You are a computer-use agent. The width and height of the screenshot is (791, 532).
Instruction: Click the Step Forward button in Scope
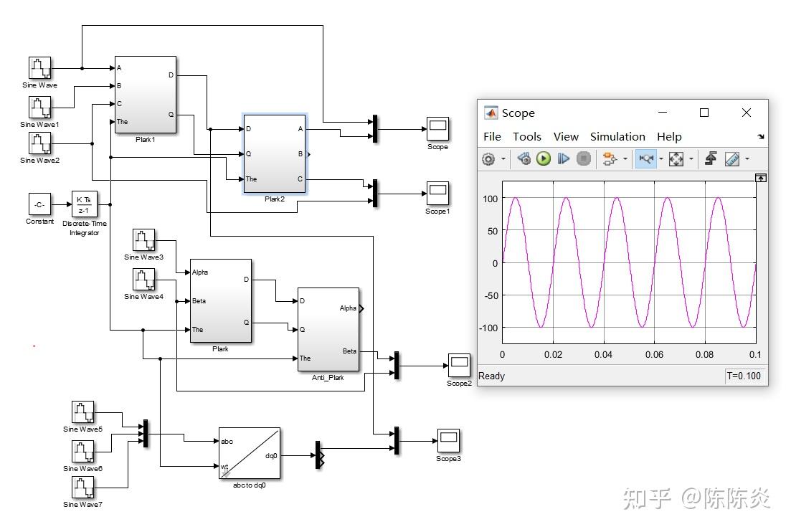click(563, 159)
